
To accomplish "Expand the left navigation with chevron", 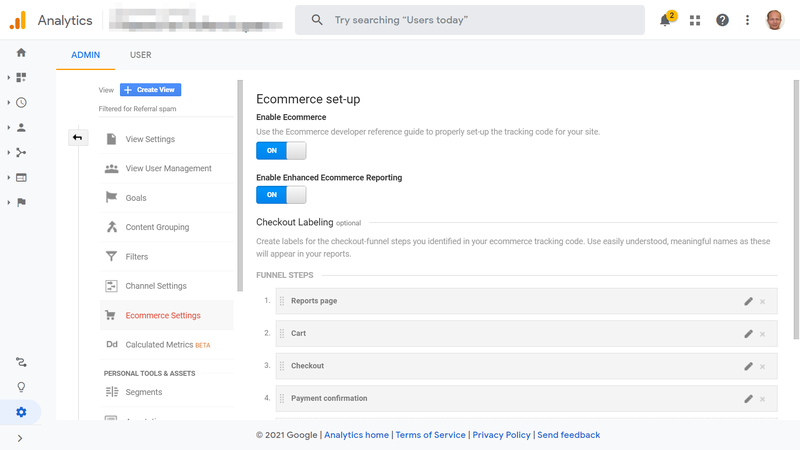I will tap(20, 438).
